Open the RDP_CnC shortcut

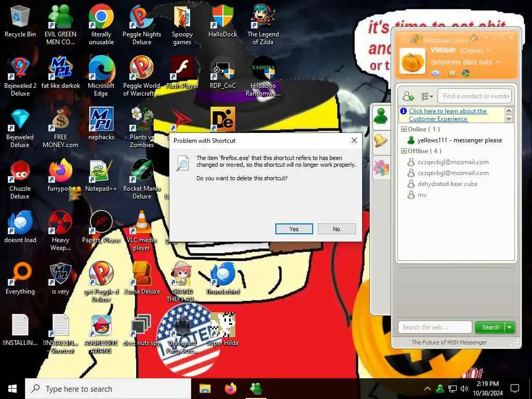click(222, 73)
